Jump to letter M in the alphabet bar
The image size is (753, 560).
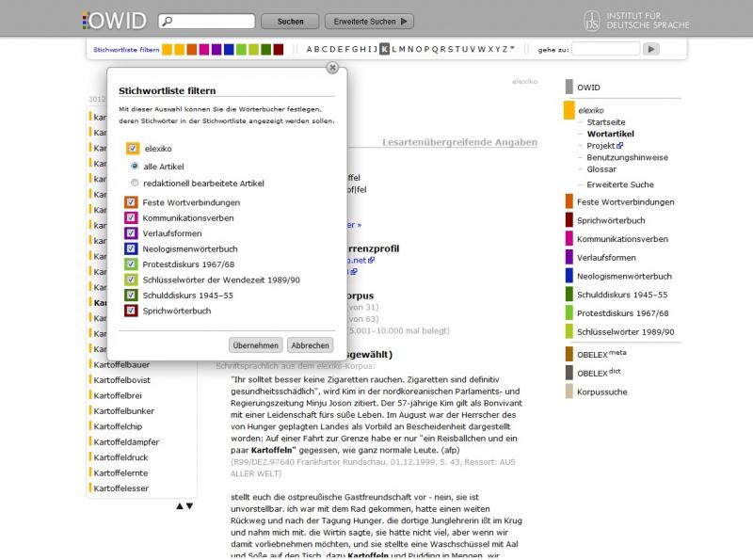403,49
